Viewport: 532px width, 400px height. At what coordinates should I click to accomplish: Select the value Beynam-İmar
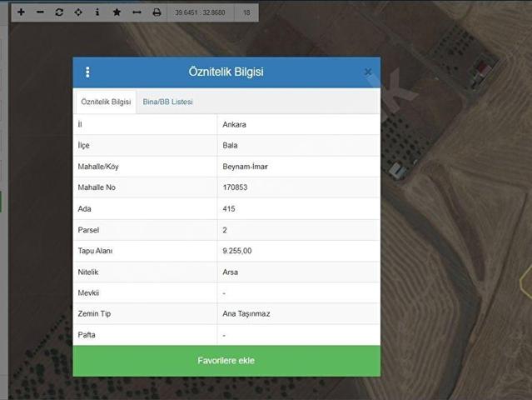click(x=246, y=167)
